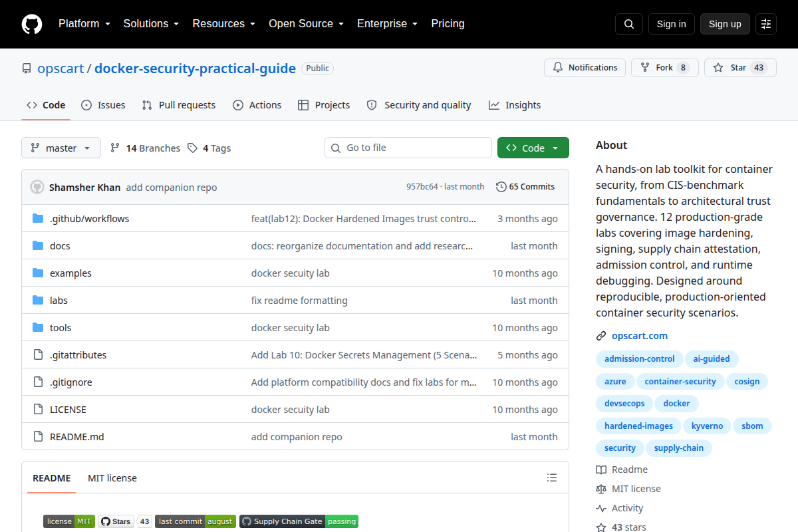Open the master branch selector

61,148
